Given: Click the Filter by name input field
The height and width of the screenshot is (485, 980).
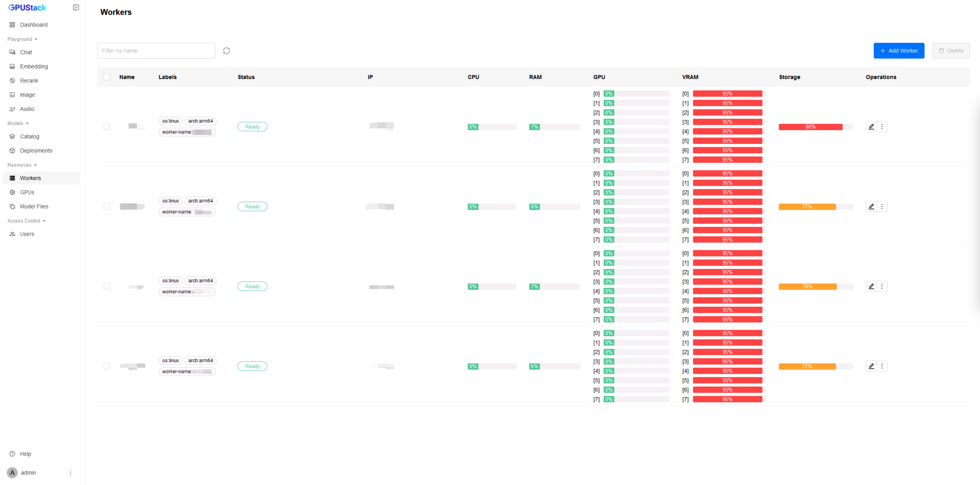Looking at the screenshot, I should (156, 51).
